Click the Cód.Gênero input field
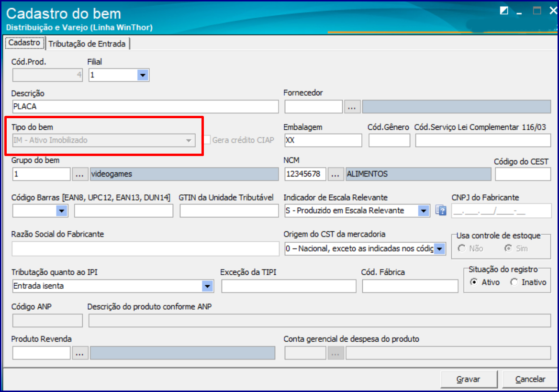The image size is (559, 392). [x=389, y=140]
